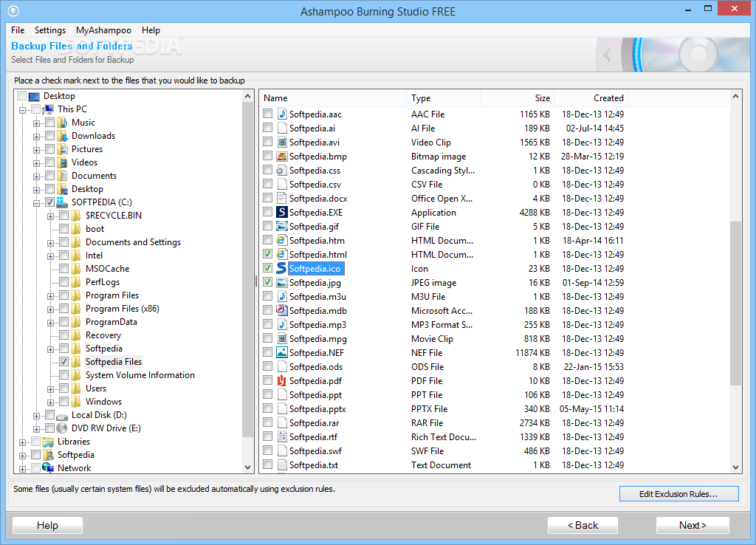Sort file list by Size column
756x545 pixels.
[x=517, y=98]
